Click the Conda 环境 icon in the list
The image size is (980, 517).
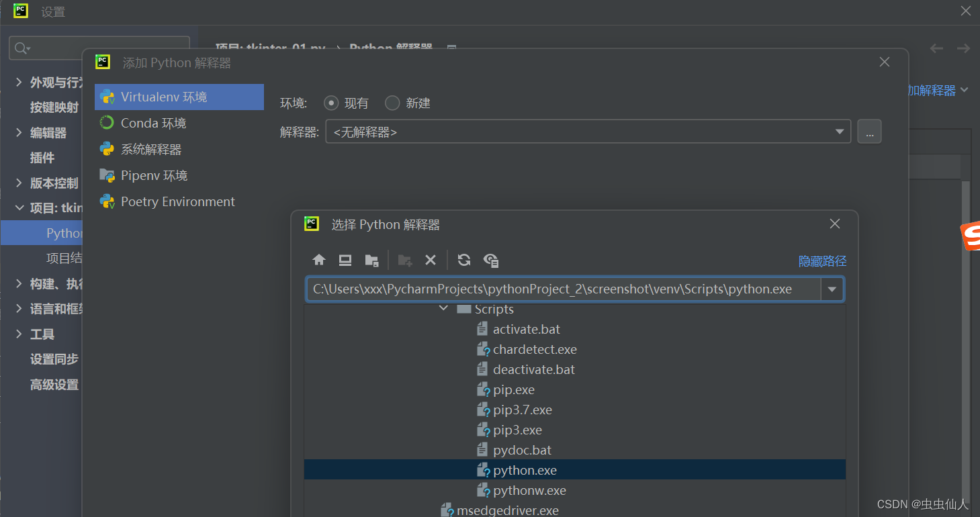(x=107, y=123)
